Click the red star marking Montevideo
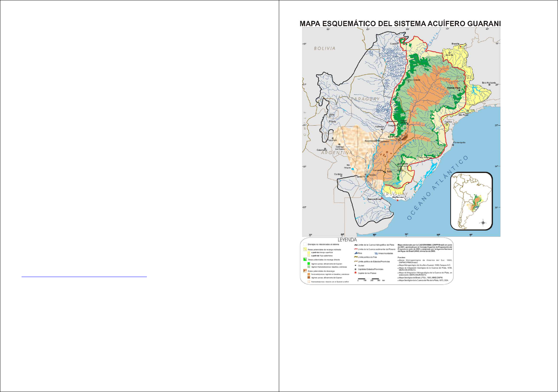The image size is (558, 392). [398, 200]
